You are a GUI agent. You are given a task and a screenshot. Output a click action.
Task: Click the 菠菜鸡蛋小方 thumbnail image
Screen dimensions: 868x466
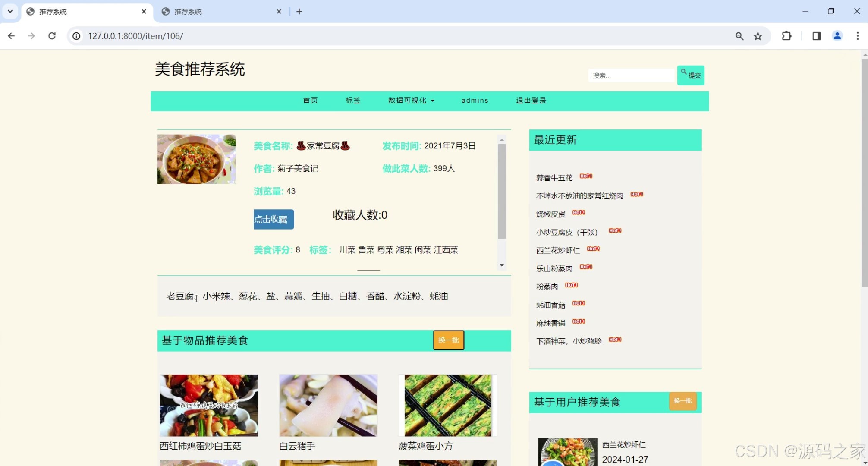pos(447,405)
